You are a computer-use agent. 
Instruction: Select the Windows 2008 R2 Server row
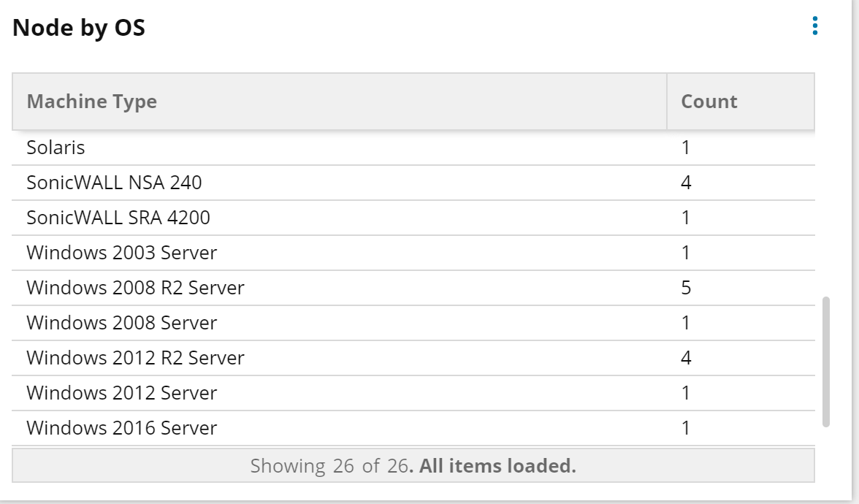(x=413, y=288)
